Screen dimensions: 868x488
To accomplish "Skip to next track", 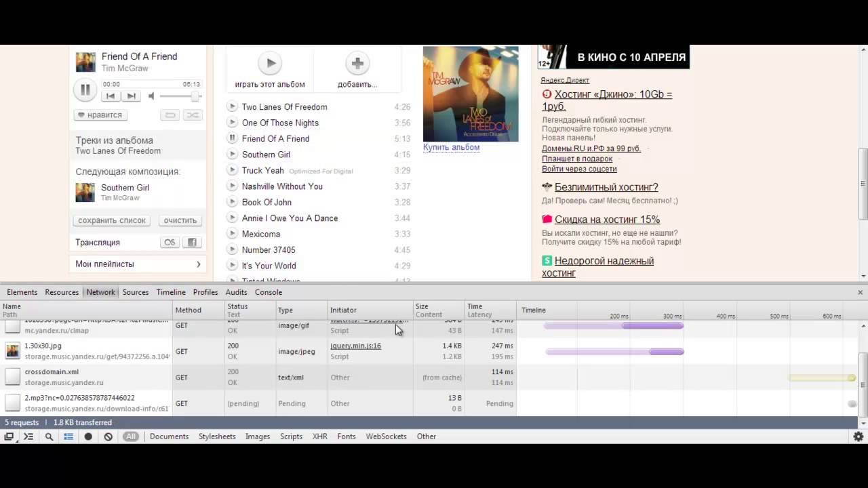I will click(x=131, y=96).
